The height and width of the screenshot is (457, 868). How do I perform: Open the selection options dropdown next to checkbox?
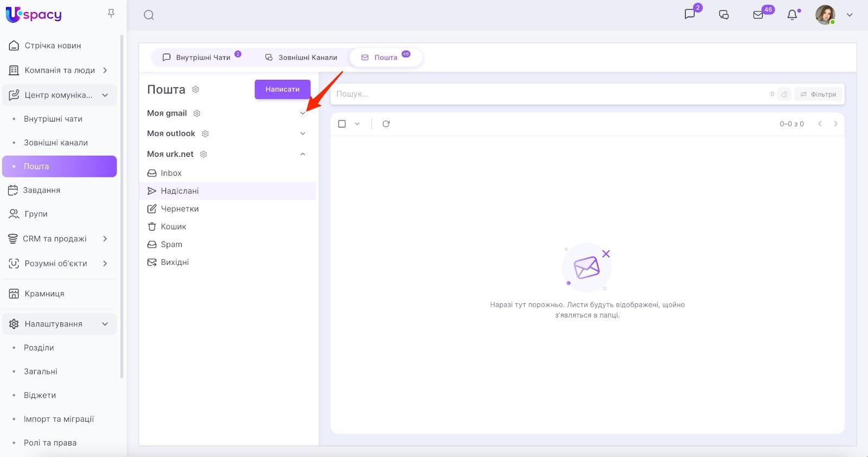(357, 124)
